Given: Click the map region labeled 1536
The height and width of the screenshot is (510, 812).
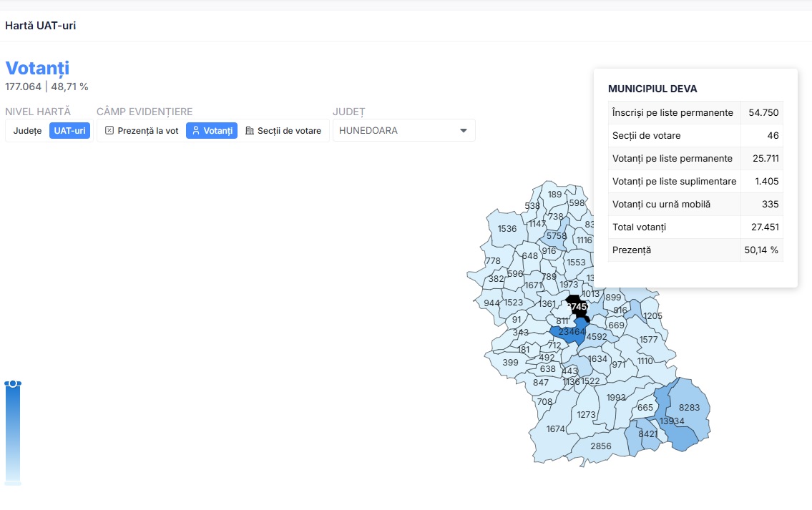Looking at the screenshot, I should coord(507,229).
